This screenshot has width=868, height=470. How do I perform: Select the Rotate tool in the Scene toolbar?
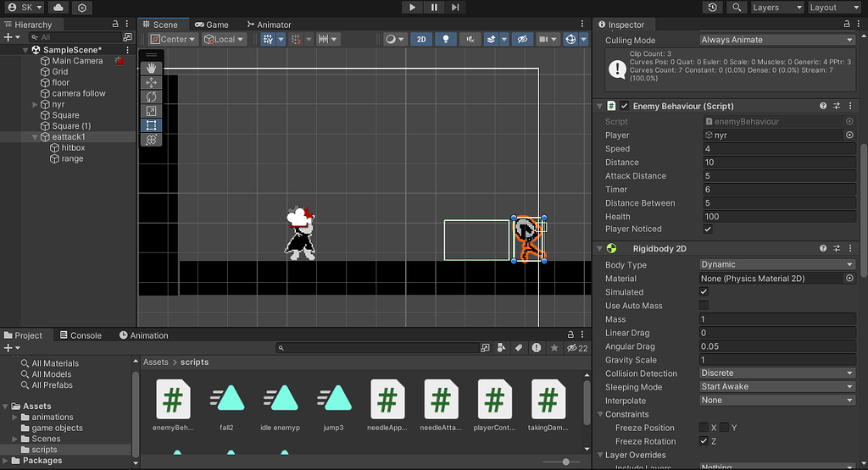point(152,97)
